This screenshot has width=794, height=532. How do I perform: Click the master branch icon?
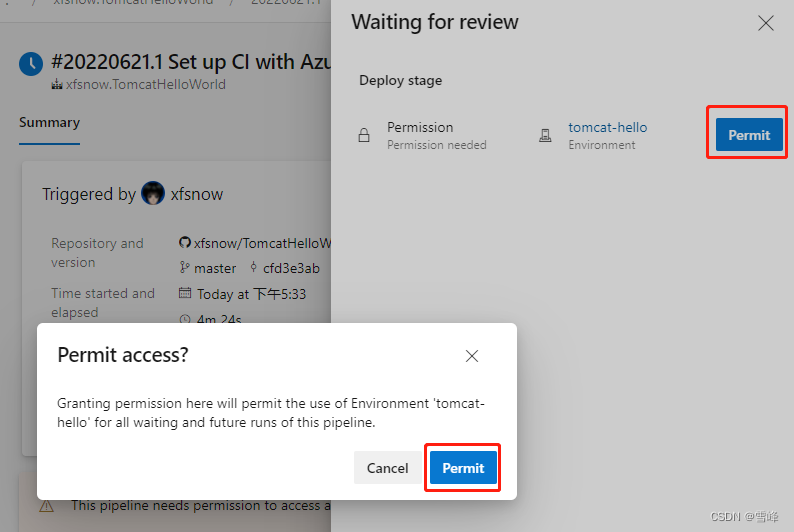(185, 268)
